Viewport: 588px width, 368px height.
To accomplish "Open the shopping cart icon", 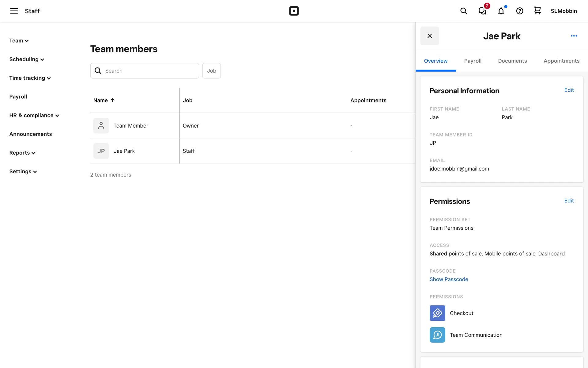I will click(537, 11).
